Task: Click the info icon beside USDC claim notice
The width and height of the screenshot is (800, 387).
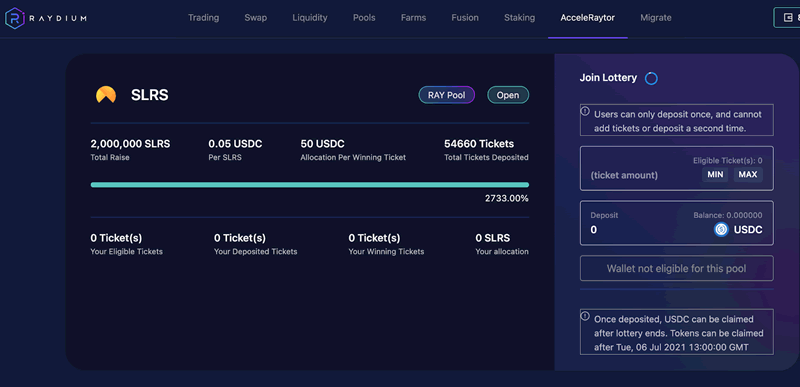Action: pyautogui.click(x=585, y=316)
